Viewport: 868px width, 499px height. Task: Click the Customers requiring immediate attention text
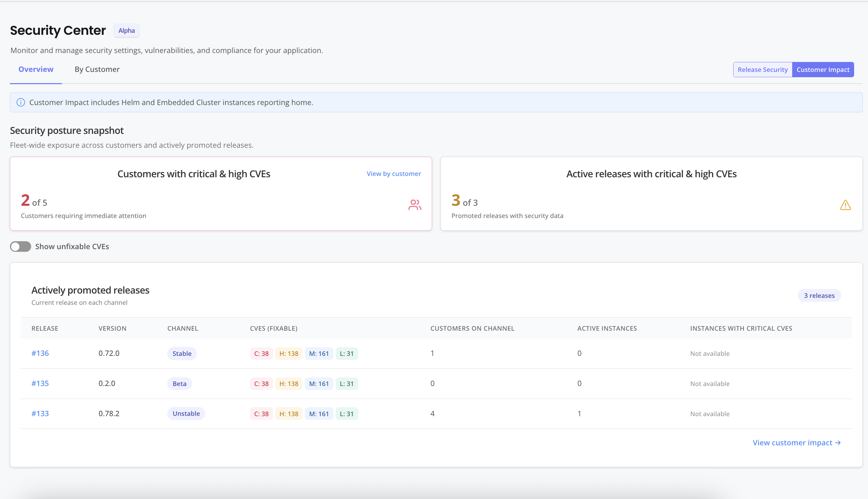click(x=83, y=216)
